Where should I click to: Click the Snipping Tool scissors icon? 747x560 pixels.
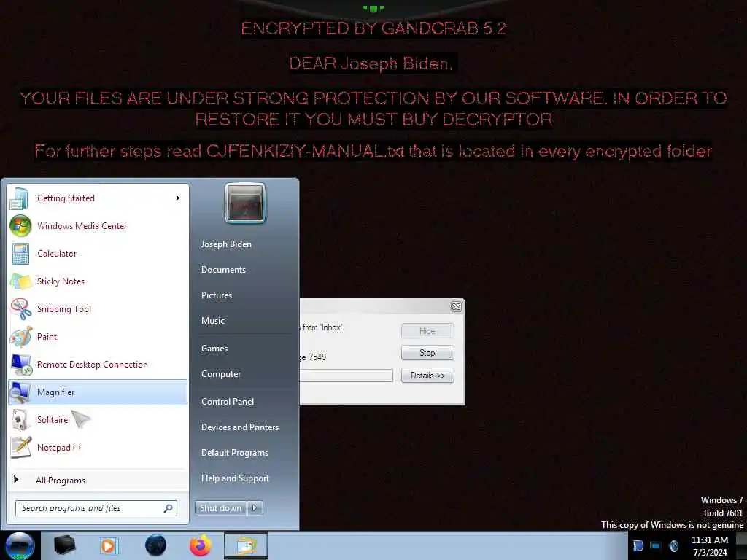click(x=20, y=309)
